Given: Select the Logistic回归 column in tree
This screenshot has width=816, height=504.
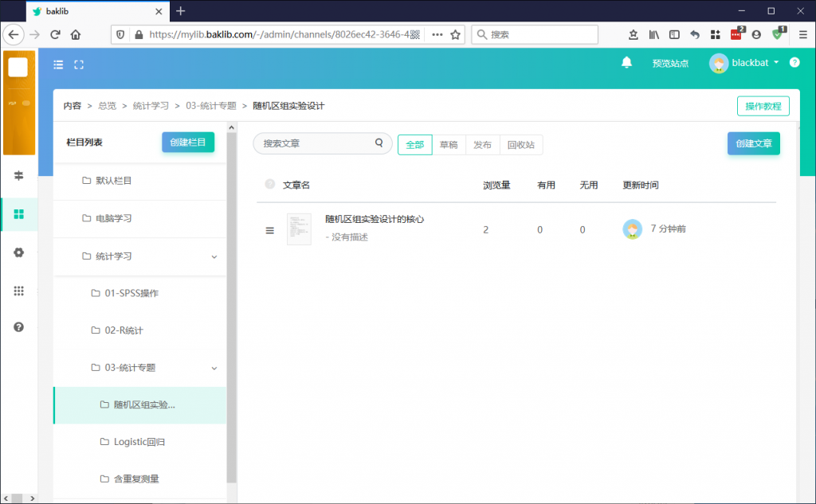Looking at the screenshot, I should pyautogui.click(x=139, y=442).
